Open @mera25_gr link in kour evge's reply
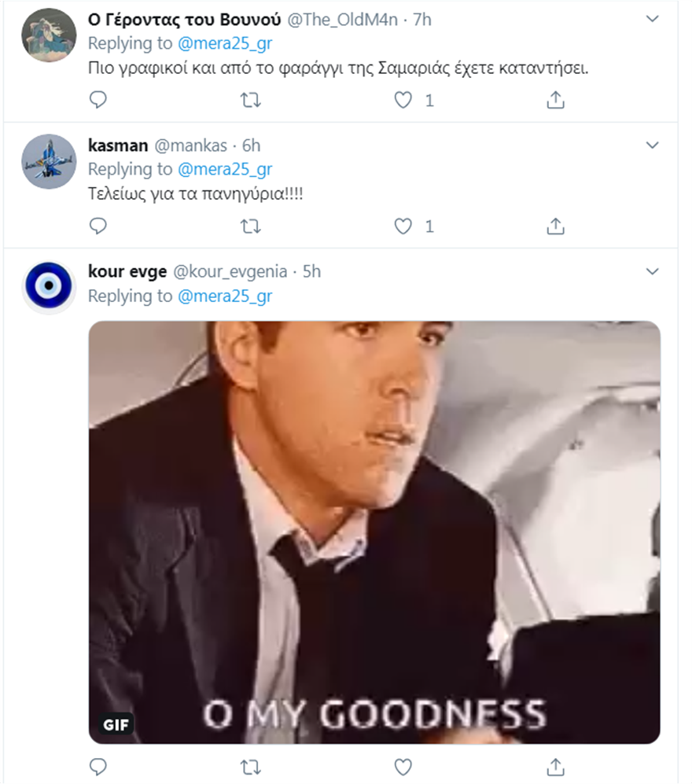 225,296
